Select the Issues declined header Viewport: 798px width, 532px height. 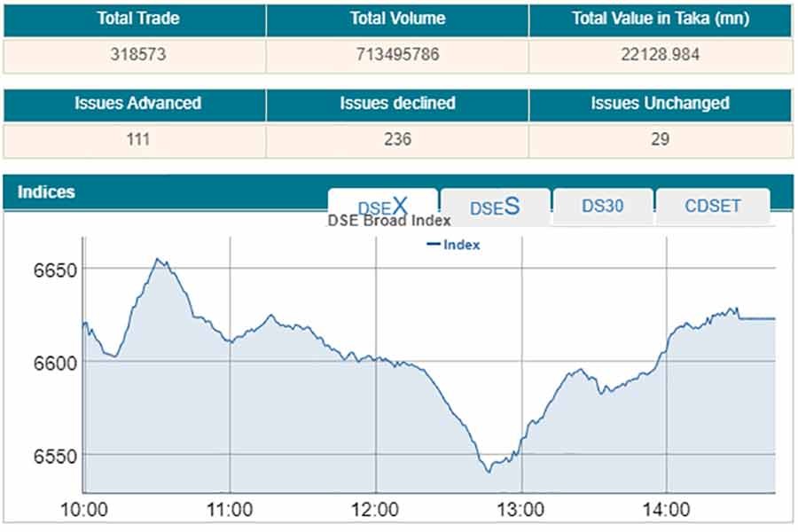point(397,103)
